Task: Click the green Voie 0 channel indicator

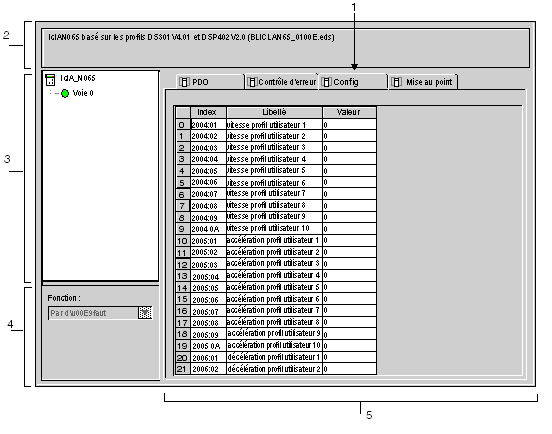Action: (x=65, y=93)
